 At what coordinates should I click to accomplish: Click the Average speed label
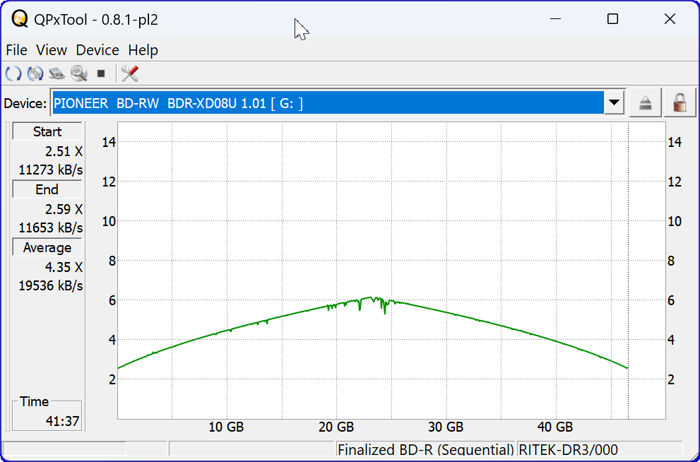pyautogui.click(x=47, y=248)
